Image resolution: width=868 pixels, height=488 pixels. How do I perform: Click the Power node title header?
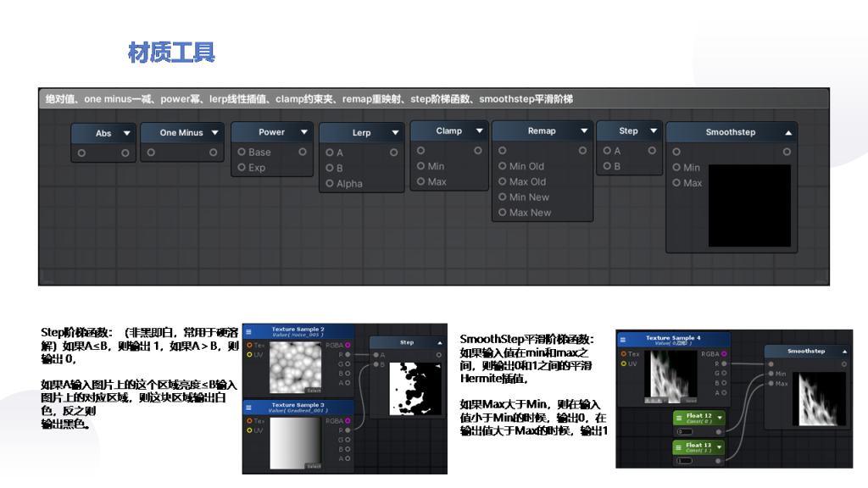272,132
